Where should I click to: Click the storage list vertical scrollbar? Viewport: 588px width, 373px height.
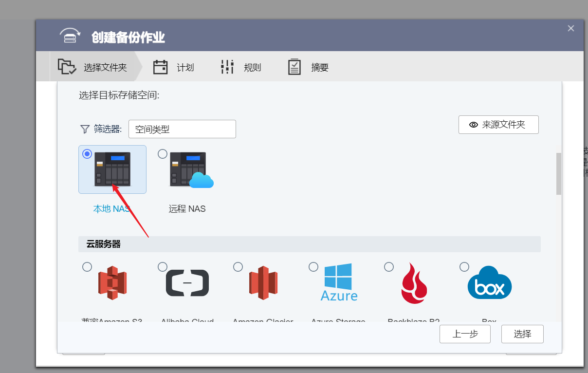coord(559,174)
